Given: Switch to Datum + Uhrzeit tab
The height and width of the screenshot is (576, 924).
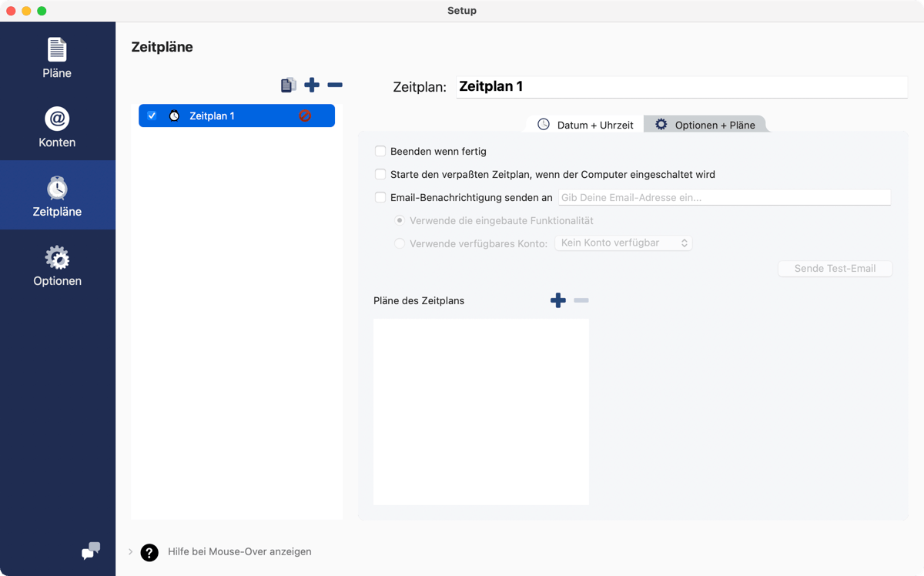Looking at the screenshot, I should click(x=586, y=125).
